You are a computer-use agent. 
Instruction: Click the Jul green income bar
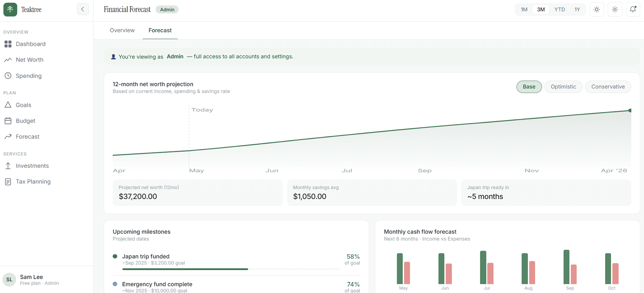pos(483,267)
